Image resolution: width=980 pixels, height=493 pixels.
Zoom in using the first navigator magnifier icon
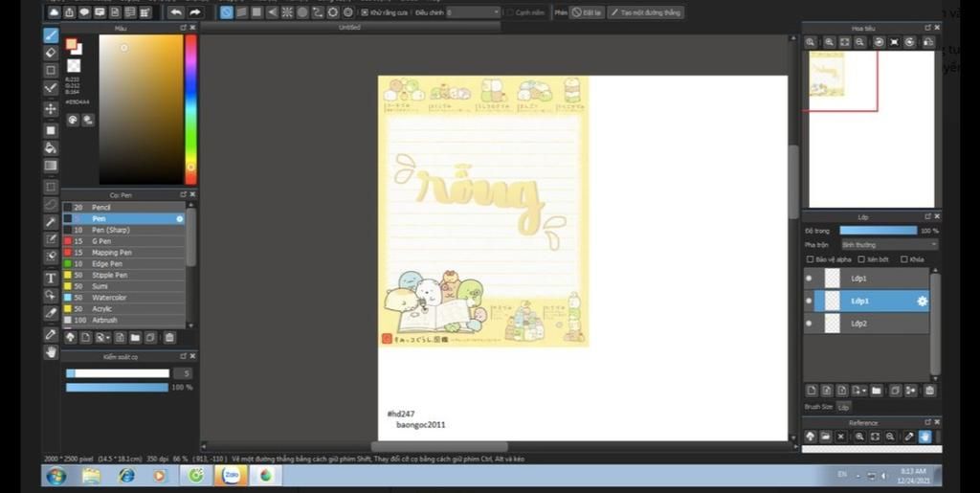click(x=810, y=42)
